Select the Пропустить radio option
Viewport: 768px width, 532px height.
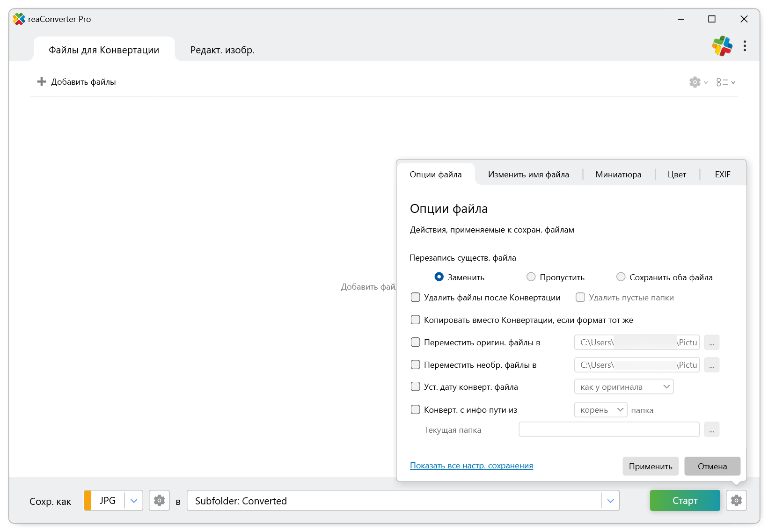tap(531, 277)
